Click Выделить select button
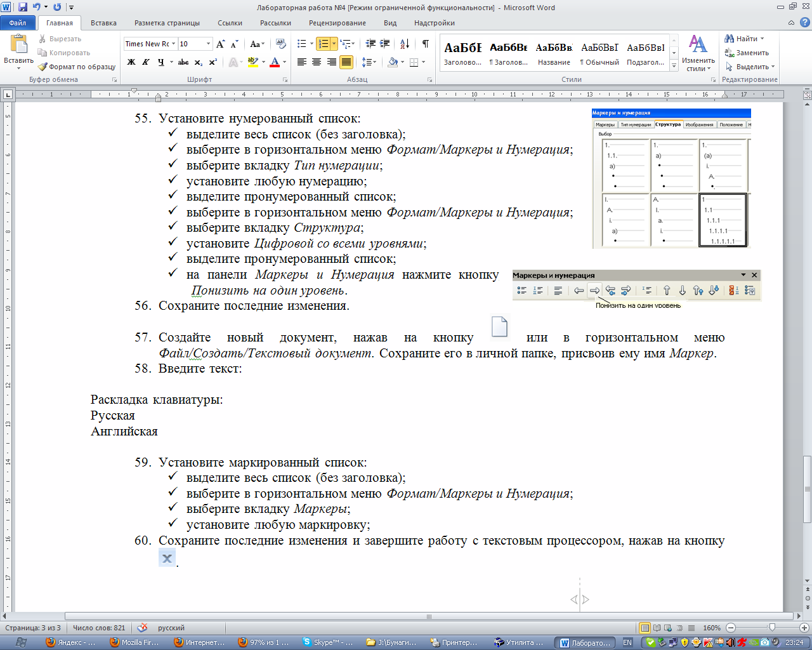Image resolution: width=812 pixels, height=650 pixels. [x=750, y=67]
